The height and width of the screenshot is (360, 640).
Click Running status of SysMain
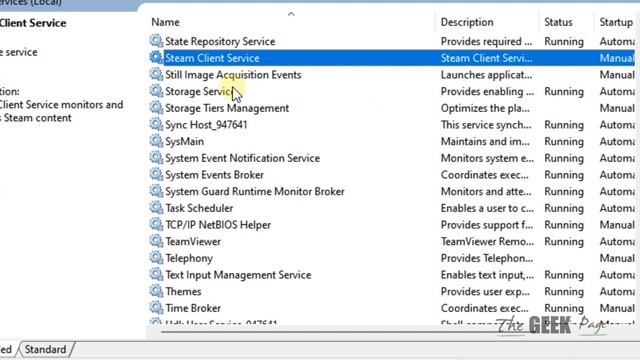pos(564,141)
